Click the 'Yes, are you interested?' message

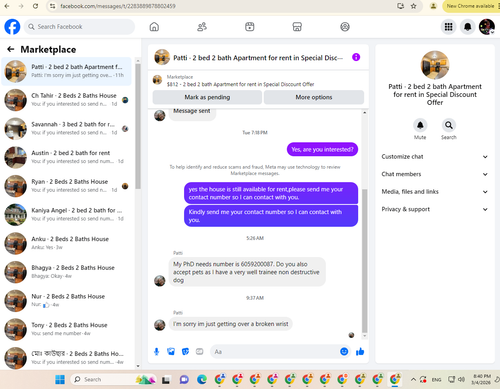[322, 149]
